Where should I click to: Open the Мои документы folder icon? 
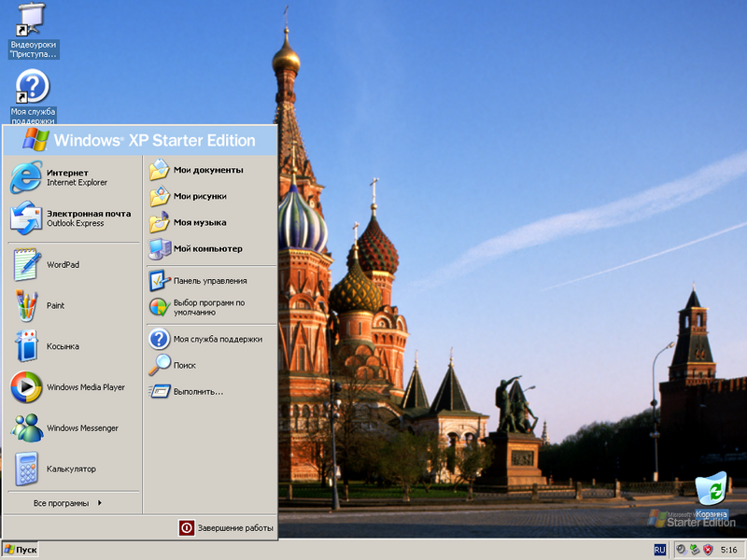click(159, 170)
